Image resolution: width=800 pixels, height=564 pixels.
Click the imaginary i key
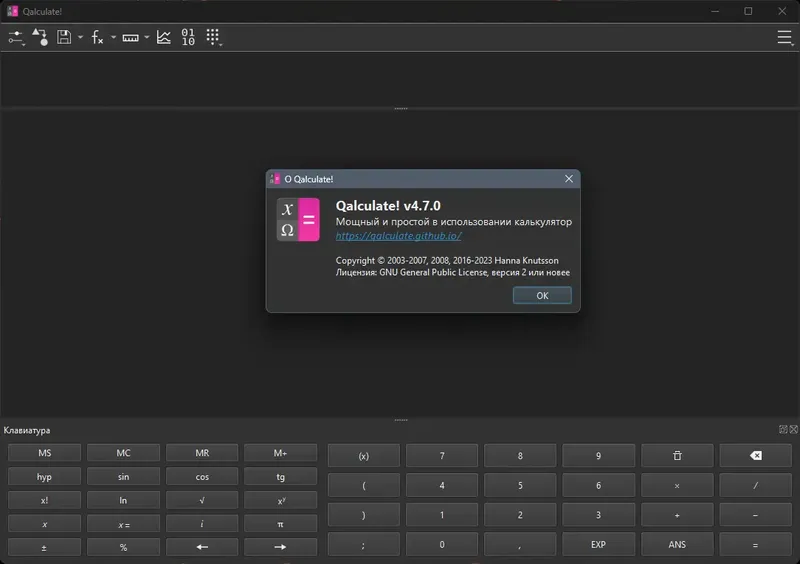(x=202, y=524)
